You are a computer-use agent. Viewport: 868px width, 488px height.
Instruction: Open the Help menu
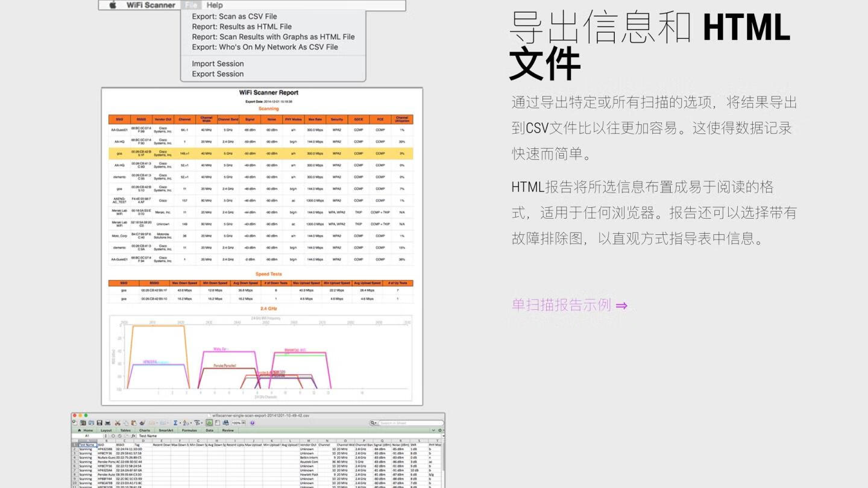(x=215, y=5)
